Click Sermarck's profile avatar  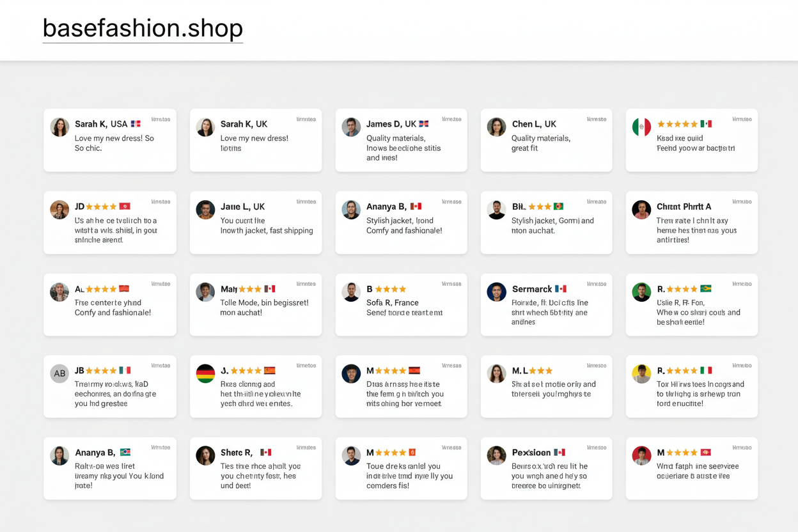pyautogui.click(x=496, y=291)
